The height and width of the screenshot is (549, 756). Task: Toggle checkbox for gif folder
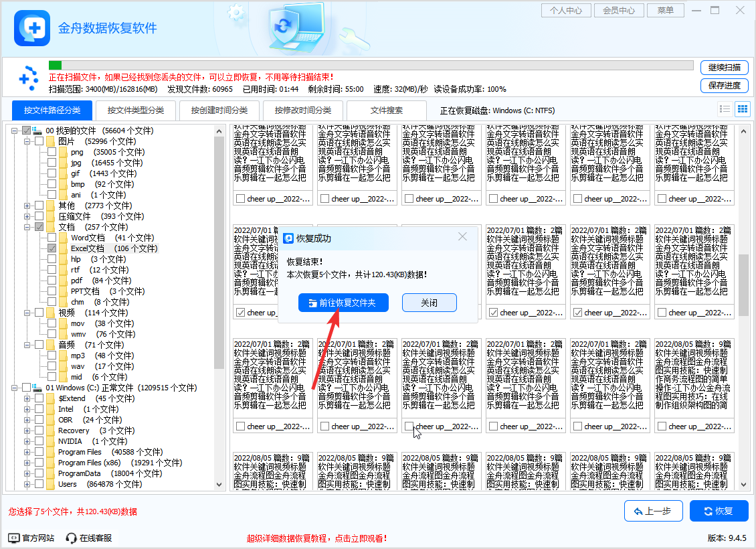pyautogui.click(x=52, y=173)
